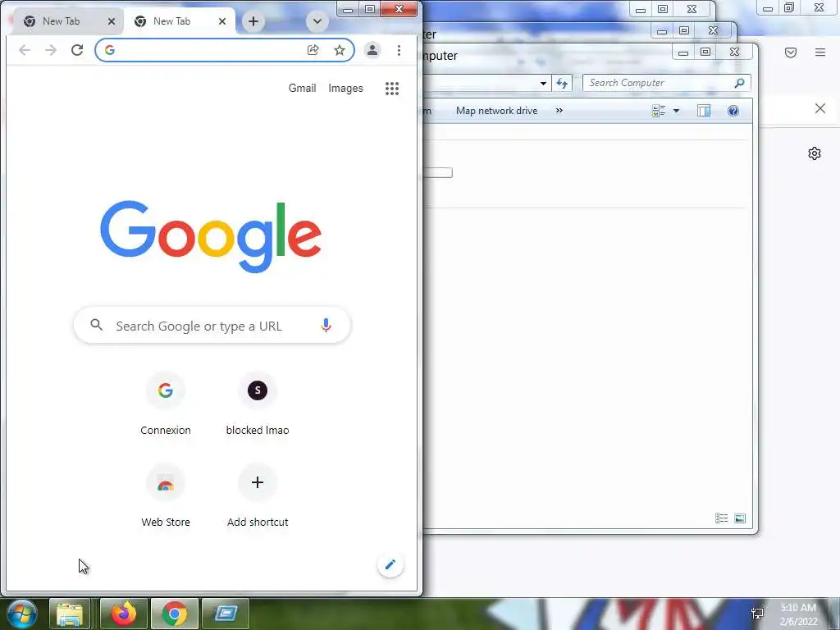Viewport: 840px width, 630px height.
Task: Open the Web Store shortcut
Action: 166,496
